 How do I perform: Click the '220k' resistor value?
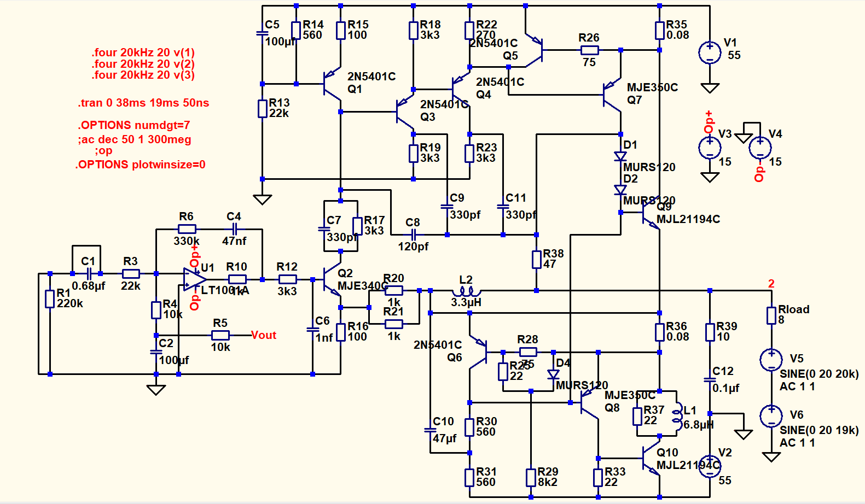pos(70,303)
